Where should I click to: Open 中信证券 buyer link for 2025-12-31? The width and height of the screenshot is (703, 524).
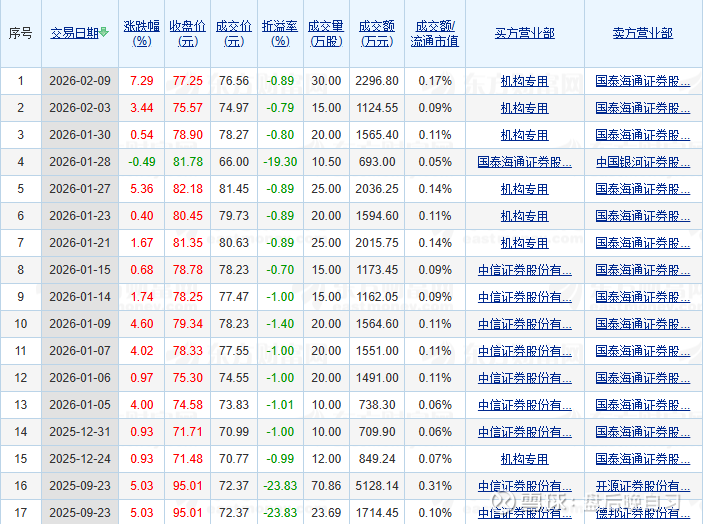tap(525, 432)
